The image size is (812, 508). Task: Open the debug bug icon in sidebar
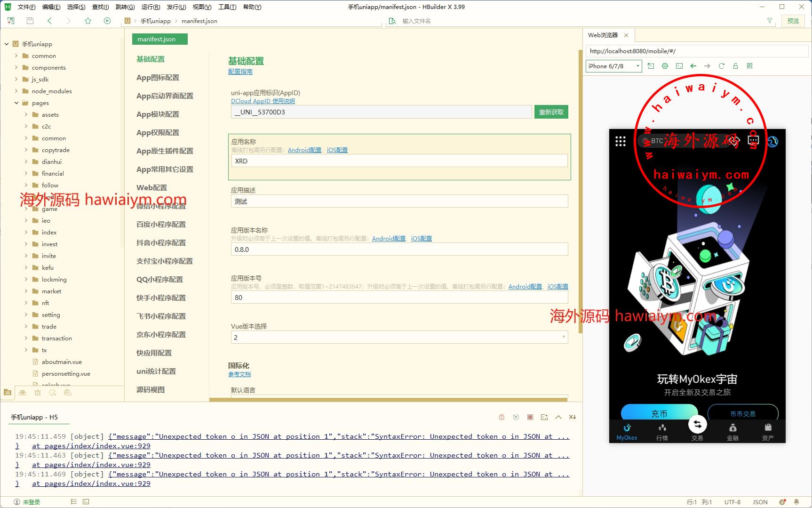click(38, 393)
